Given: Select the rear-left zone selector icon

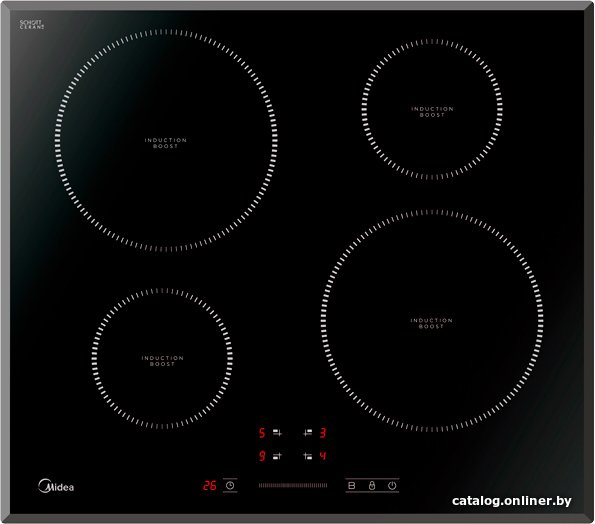Looking at the screenshot, I should click(x=277, y=433).
